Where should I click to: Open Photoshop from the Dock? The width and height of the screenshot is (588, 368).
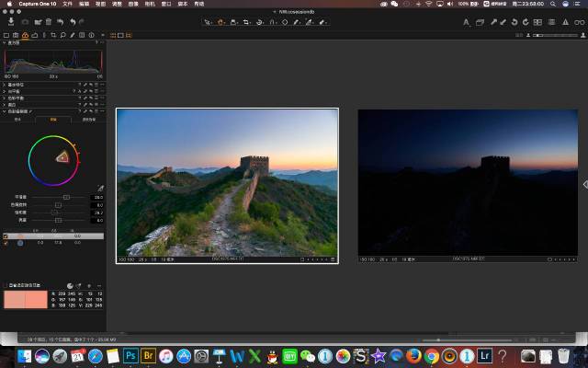pos(131,356)
